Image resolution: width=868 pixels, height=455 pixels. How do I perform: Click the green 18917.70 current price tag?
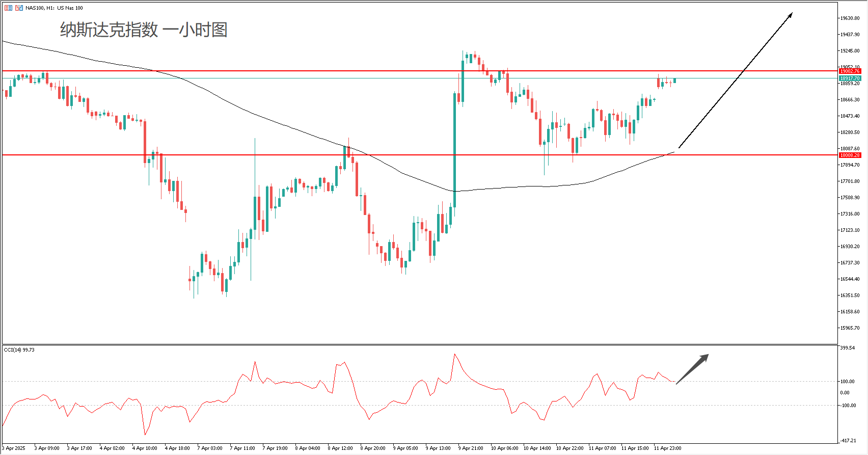(850, 78)
